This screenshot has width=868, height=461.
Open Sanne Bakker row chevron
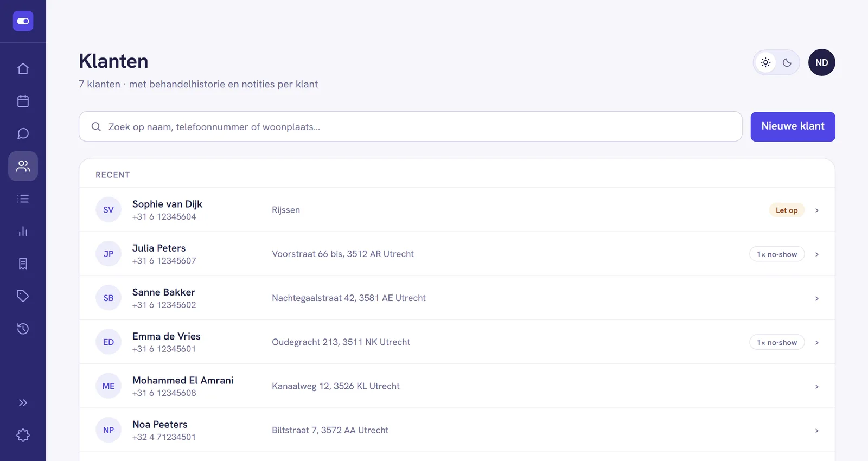[x=816, y=298]
